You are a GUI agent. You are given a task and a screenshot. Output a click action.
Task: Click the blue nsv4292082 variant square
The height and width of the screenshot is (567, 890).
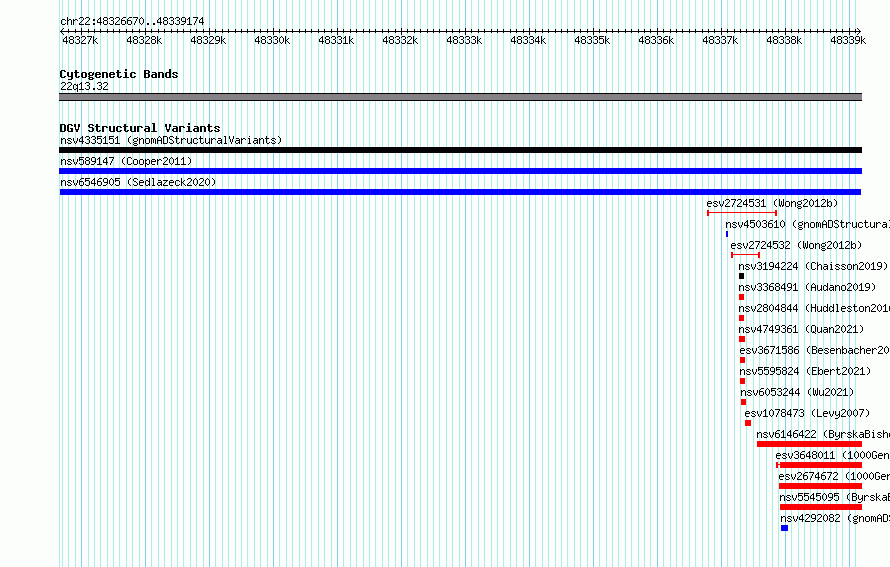click(784, 528)
